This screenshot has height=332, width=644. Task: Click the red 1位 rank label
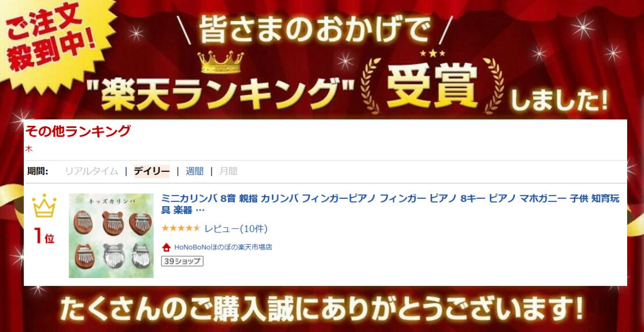[44, 236]
